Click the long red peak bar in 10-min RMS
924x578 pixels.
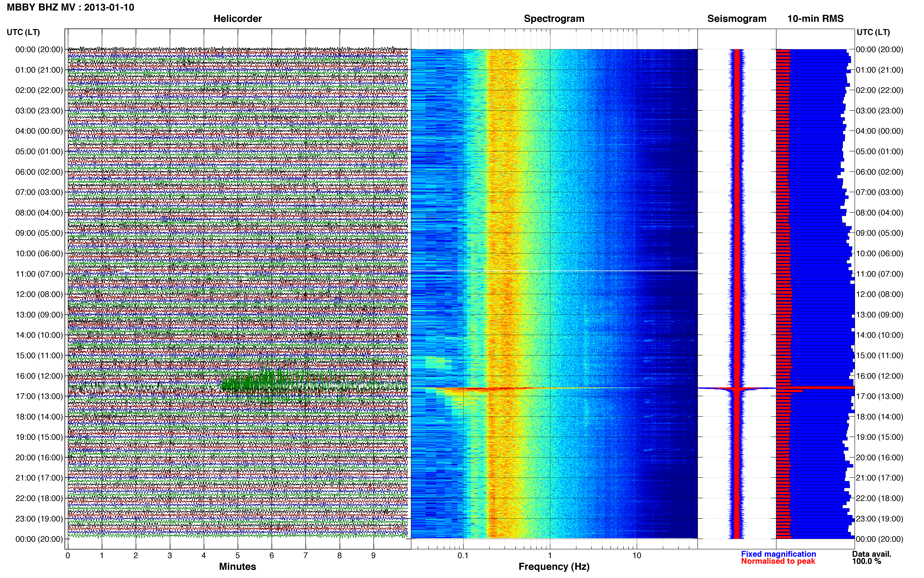pyautogui.click(x=815, y=388)
